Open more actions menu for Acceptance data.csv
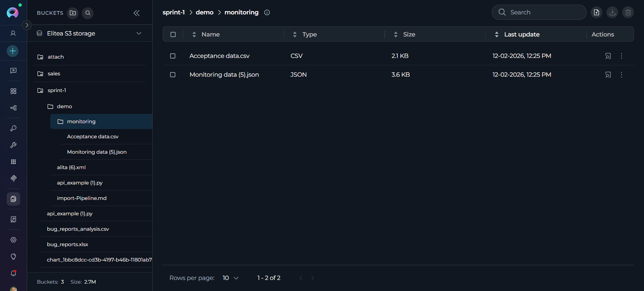Screen dimensions: 644x291 tap(622, 56)
